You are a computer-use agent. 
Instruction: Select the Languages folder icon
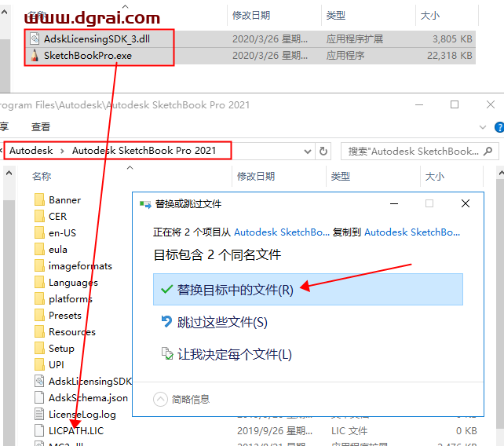pos(40,283)
